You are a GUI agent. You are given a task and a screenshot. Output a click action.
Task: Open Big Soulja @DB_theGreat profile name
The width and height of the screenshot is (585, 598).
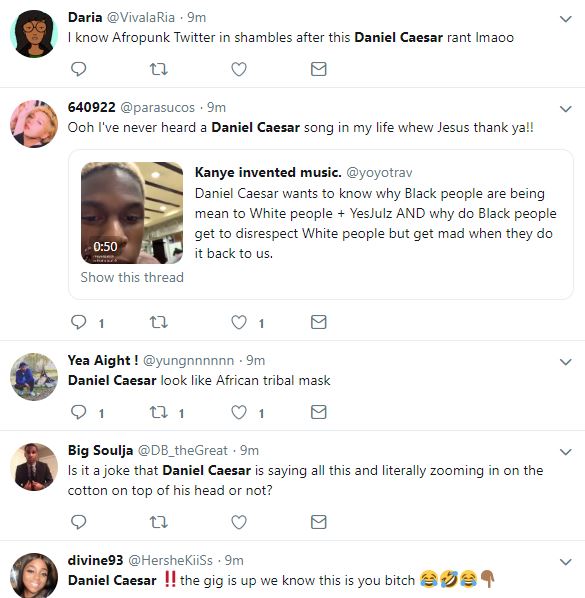[x=100, y=450]
